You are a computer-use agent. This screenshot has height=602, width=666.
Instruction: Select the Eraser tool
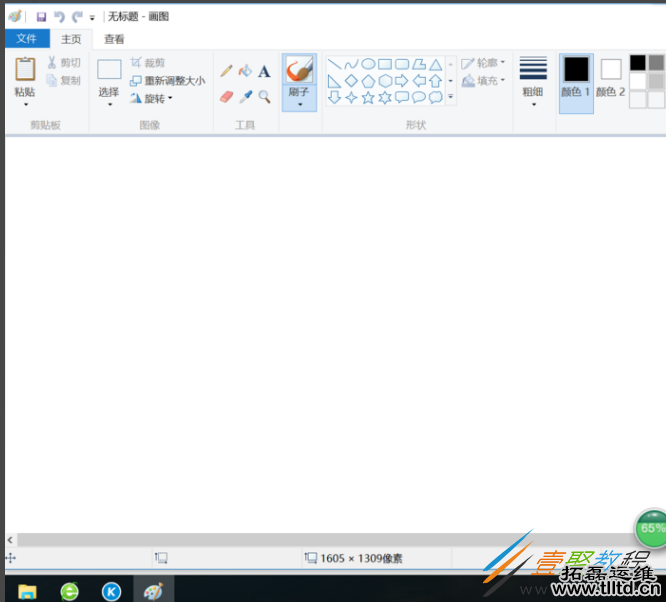click(x=226, y=97)
